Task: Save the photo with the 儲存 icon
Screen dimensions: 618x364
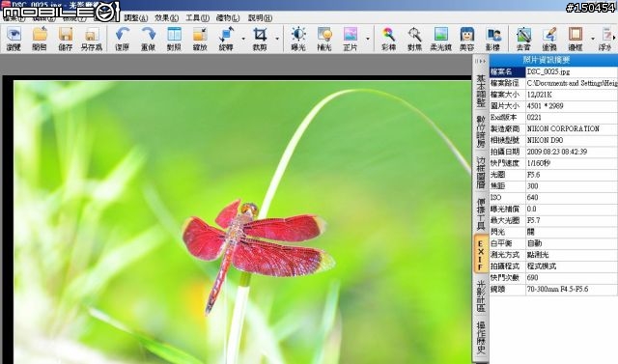Action: click(66, 39)
